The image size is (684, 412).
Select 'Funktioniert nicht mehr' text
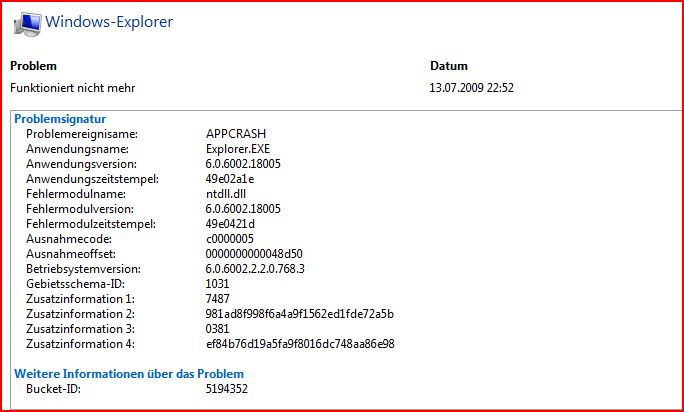coord(72,88)
